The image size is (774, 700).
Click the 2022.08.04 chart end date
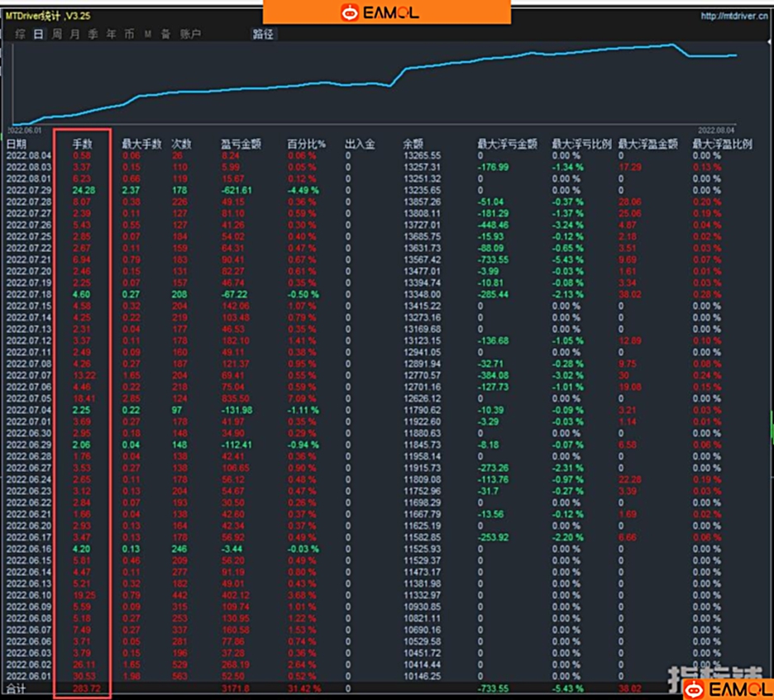pyautogui.click(x=716, y=131)
